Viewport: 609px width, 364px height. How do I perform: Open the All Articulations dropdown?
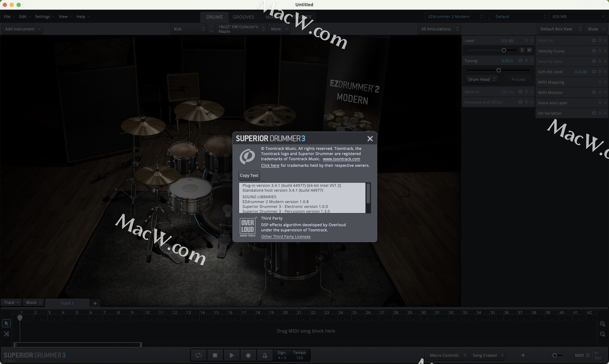click(439, 29)
